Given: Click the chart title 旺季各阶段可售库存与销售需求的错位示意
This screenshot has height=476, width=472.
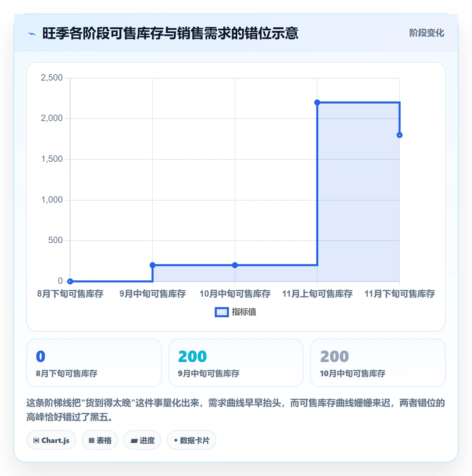Looking at the screenshot, I should (x=170, y=33).
